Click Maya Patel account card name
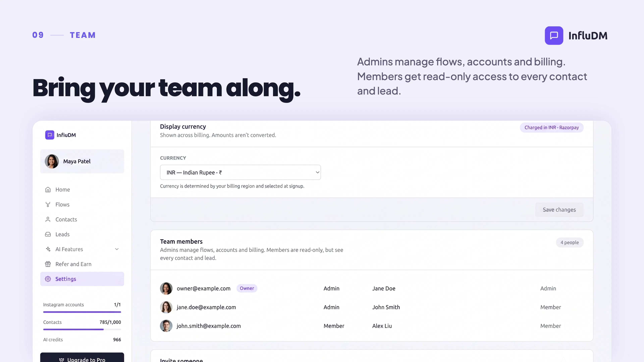644x362 pixels. pyautogui.click(x=77, y=161)
